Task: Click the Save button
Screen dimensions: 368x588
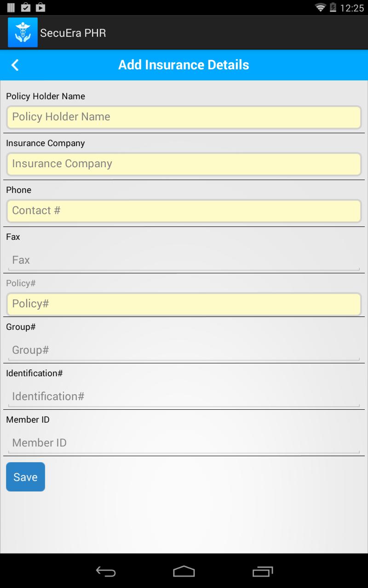Action: coord(25,477)
